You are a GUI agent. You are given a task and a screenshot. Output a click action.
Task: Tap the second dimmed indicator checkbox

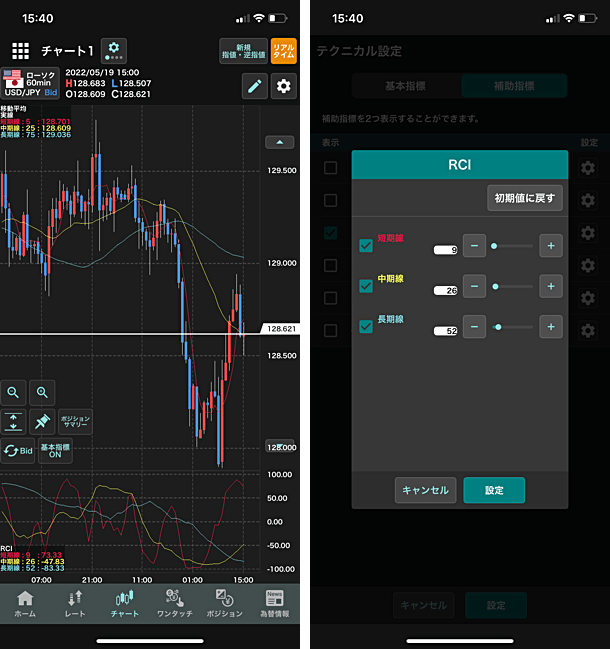coord(330,200)
